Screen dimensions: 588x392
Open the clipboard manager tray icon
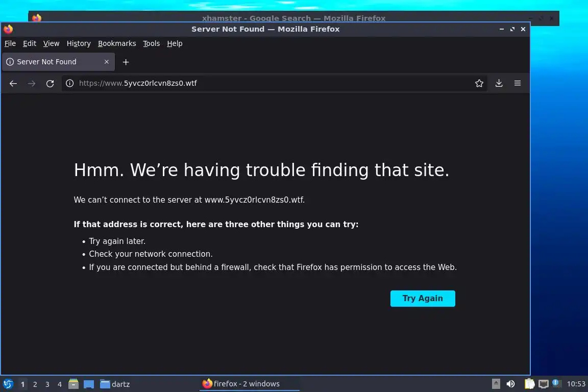[529, 384]
